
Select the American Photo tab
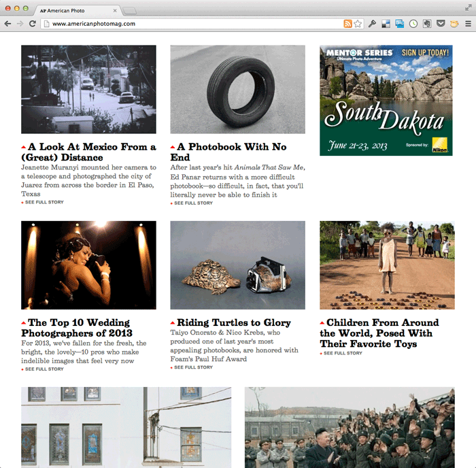(75, 10)
